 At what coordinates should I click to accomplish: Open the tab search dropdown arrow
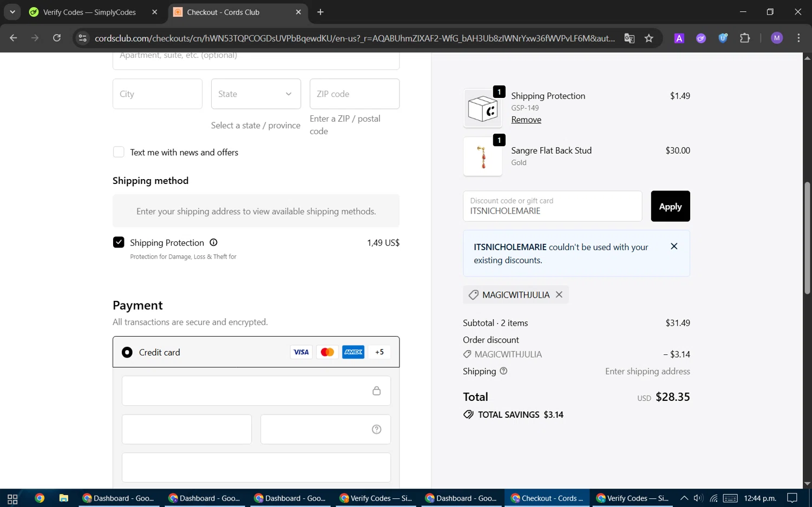pyautogui.click(x=12, y=12)
